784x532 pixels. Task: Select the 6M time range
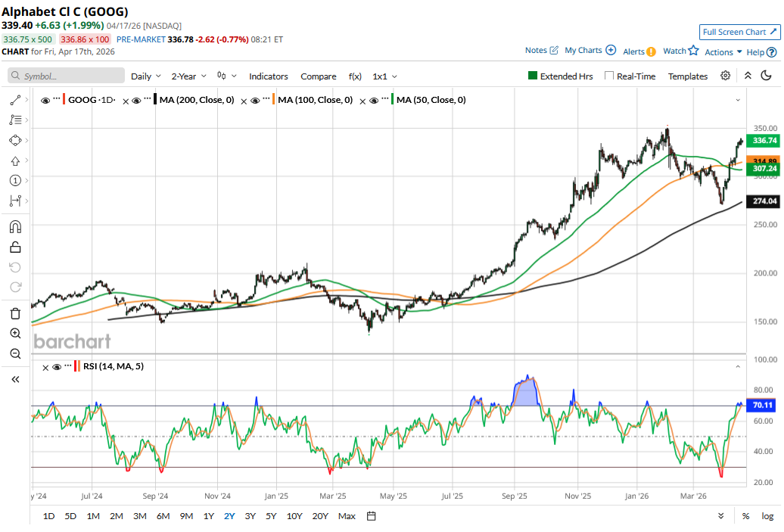(163, 516)
